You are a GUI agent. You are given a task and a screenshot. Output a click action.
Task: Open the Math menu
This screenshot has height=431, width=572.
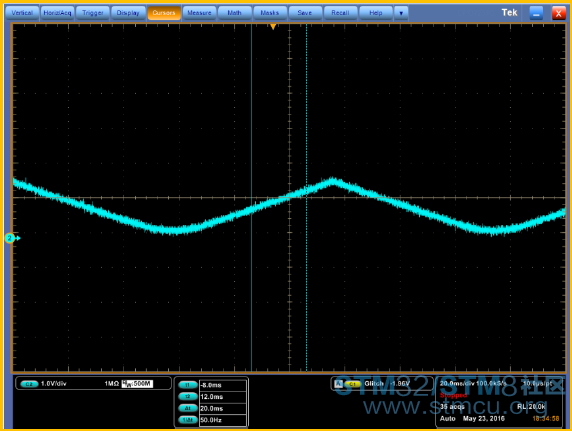click(235, 13)
